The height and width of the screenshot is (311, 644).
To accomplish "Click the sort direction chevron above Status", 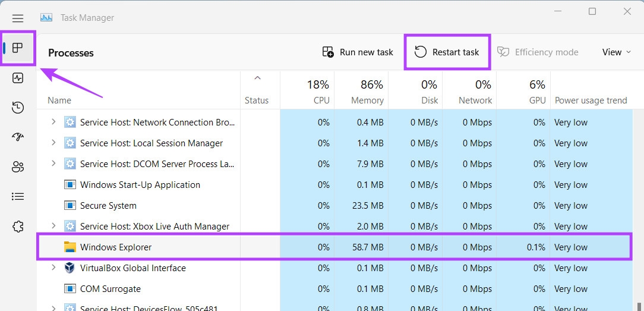I will [x=257, y=78].
